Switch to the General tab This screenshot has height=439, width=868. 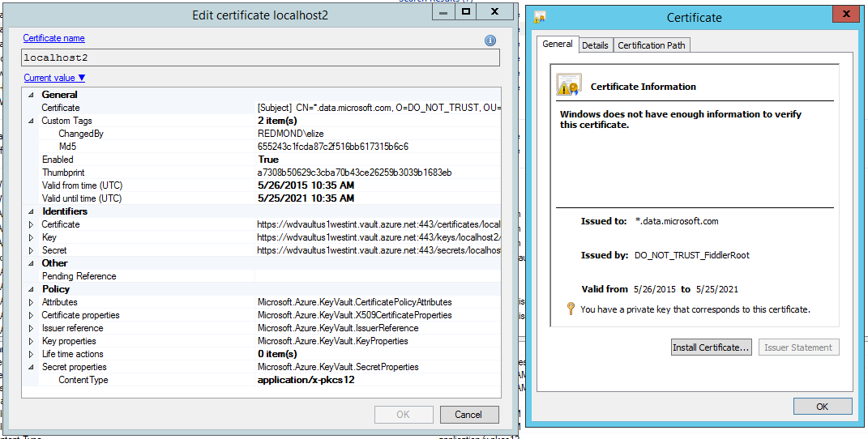click(x=558, y=45)
